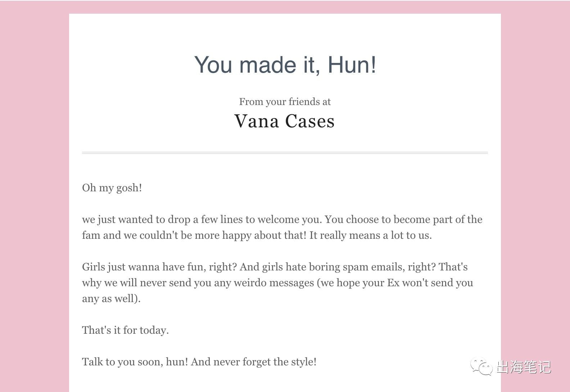Click the 'From your friends at' subtitle
This screenshot has width=570, height=392.
(285, 102)
